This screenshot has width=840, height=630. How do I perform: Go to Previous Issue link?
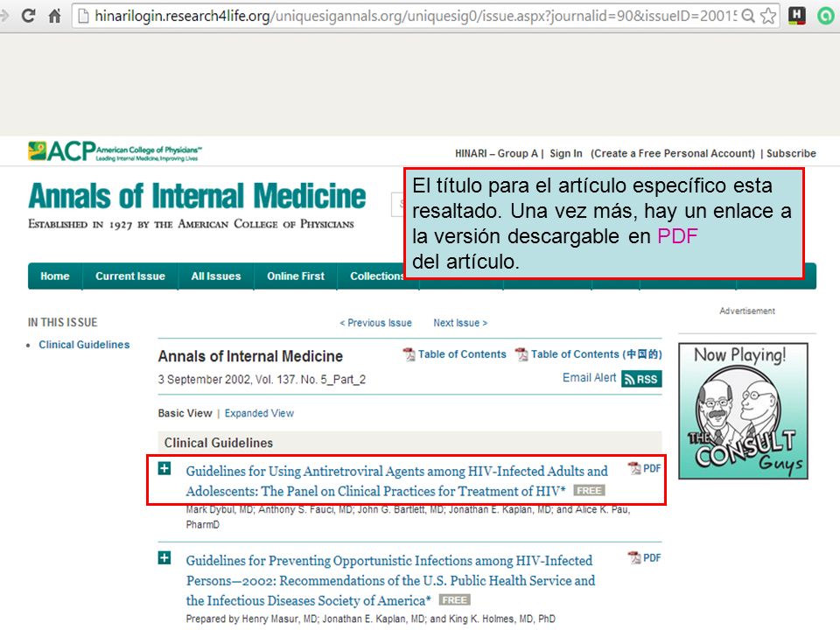point(375,323)
